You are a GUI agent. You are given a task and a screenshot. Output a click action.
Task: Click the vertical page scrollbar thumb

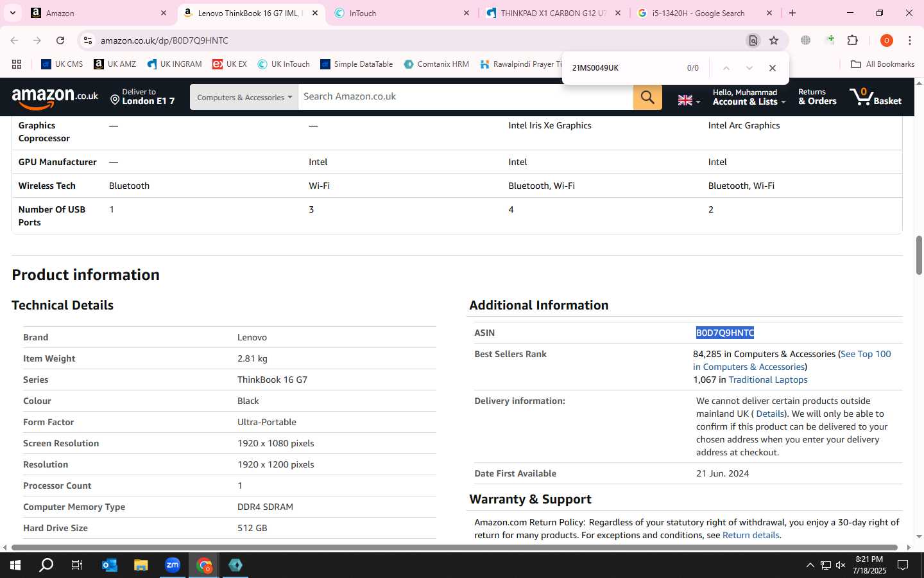click(x=919, y=255)
